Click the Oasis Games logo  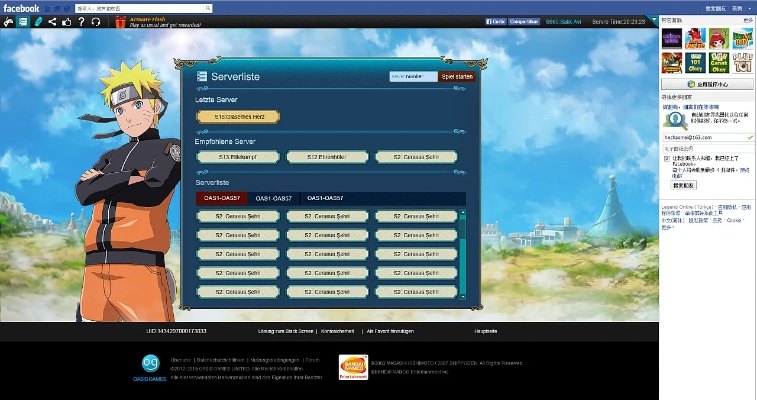151,366
